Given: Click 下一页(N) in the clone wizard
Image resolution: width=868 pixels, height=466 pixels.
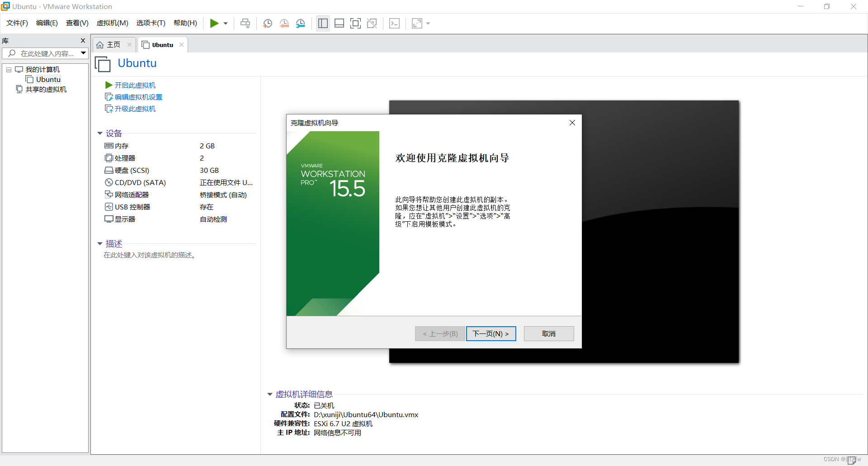Looking at the screenshot, I should click(x=491, y=334).
